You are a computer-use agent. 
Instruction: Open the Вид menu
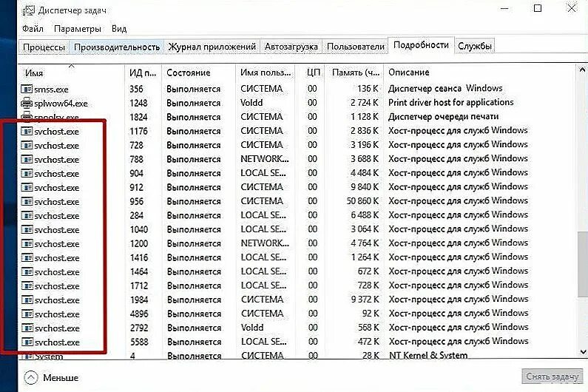click(x=119, y=29)
